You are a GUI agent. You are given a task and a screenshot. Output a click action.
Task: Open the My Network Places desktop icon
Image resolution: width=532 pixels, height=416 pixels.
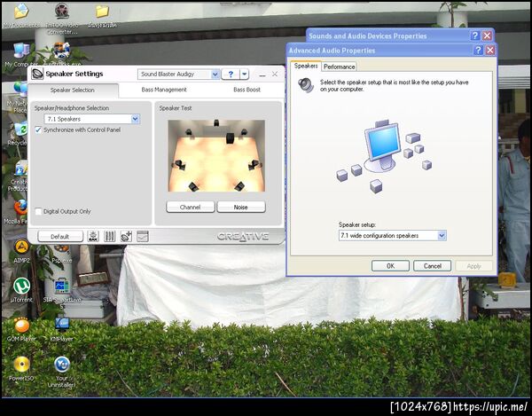[20, 97]
